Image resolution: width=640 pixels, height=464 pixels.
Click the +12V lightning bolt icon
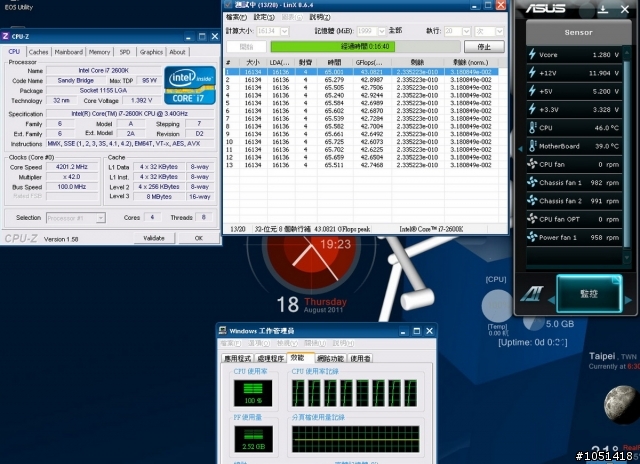coord(532,73)
